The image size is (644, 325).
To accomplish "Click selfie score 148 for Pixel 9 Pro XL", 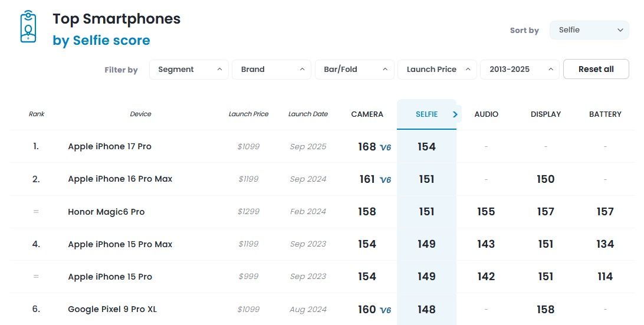I will coord(427,310).
